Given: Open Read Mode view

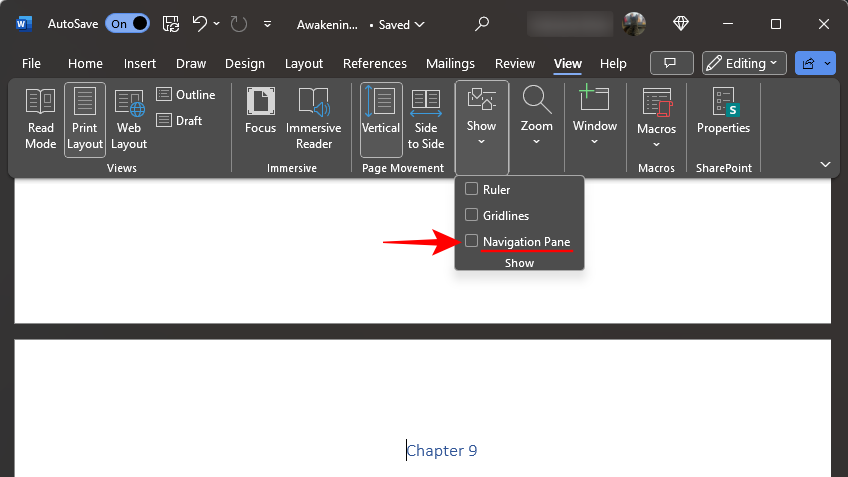Looking at the screenshot, I should [x=40, y=118].
